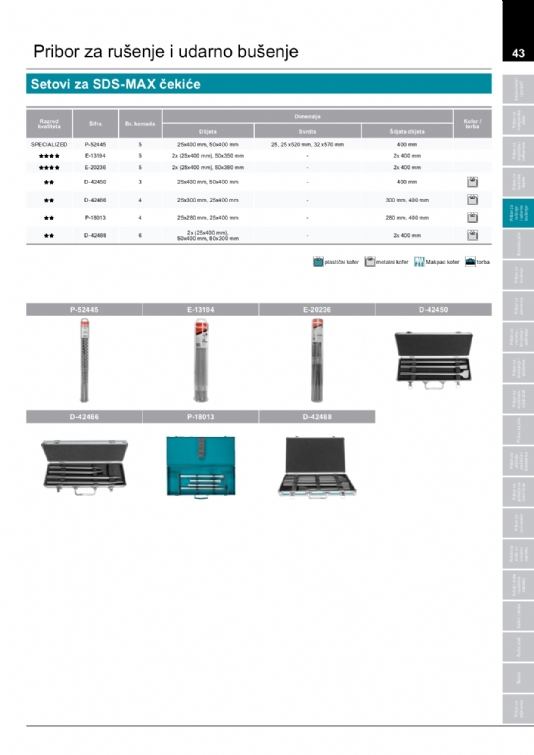The width and height of the screenshot is (534, 755).
Task: Click the Br. komada column header
Action: [x=140, y=124]
